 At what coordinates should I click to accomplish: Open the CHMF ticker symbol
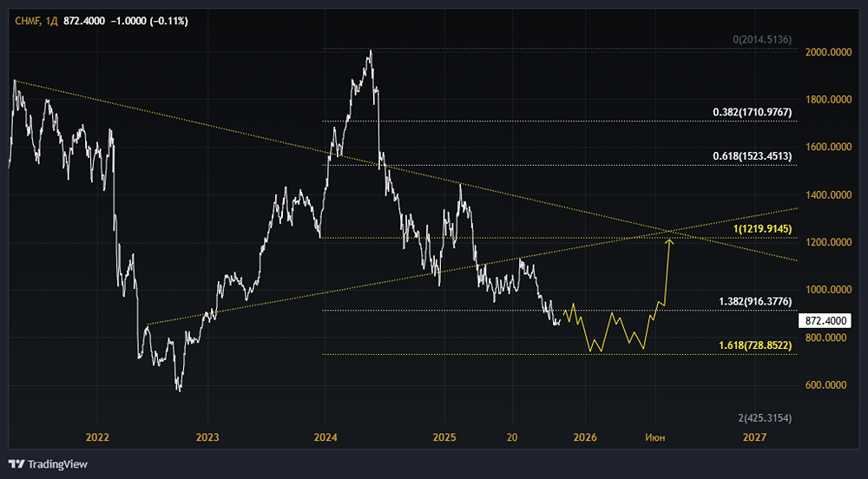point(23,17)
